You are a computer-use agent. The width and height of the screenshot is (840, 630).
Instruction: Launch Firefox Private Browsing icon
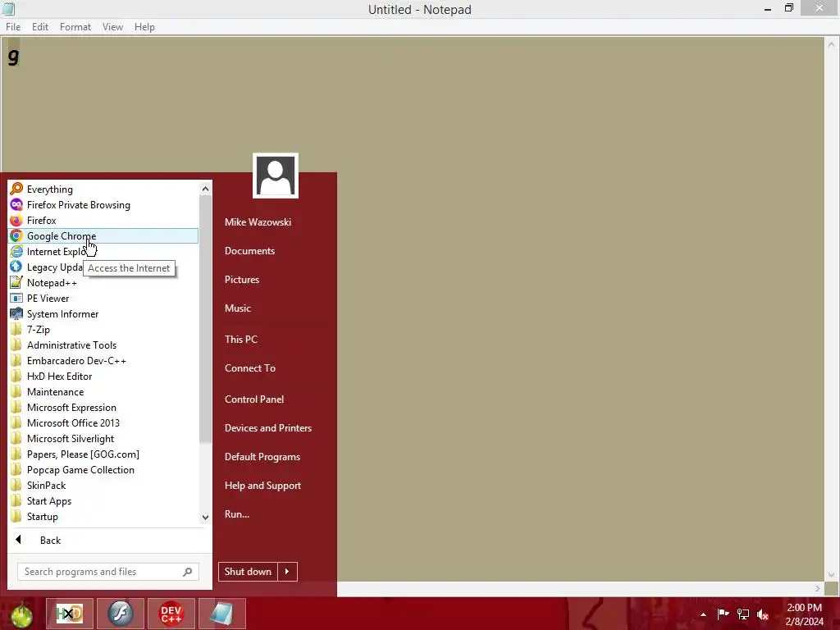[x=16, y=204]
